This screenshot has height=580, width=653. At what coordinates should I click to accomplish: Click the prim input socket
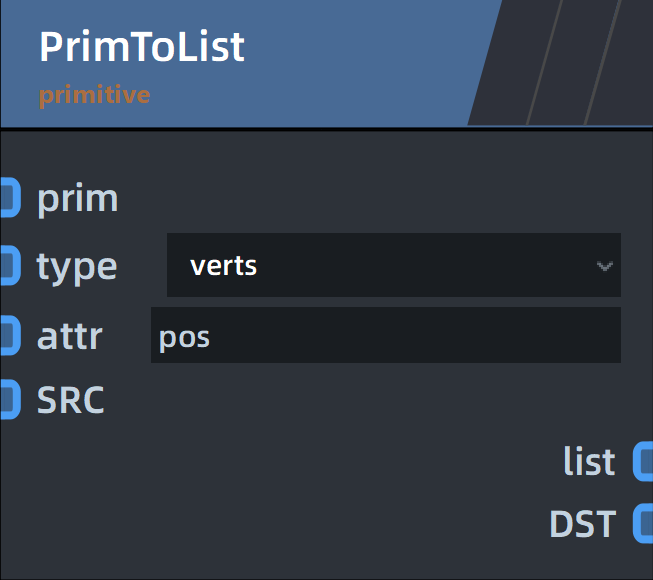[10, 197]
